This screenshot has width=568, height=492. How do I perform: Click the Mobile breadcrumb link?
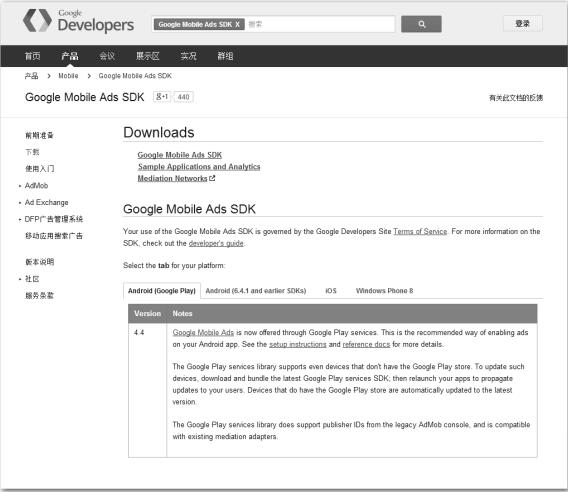tap(68, 76)
